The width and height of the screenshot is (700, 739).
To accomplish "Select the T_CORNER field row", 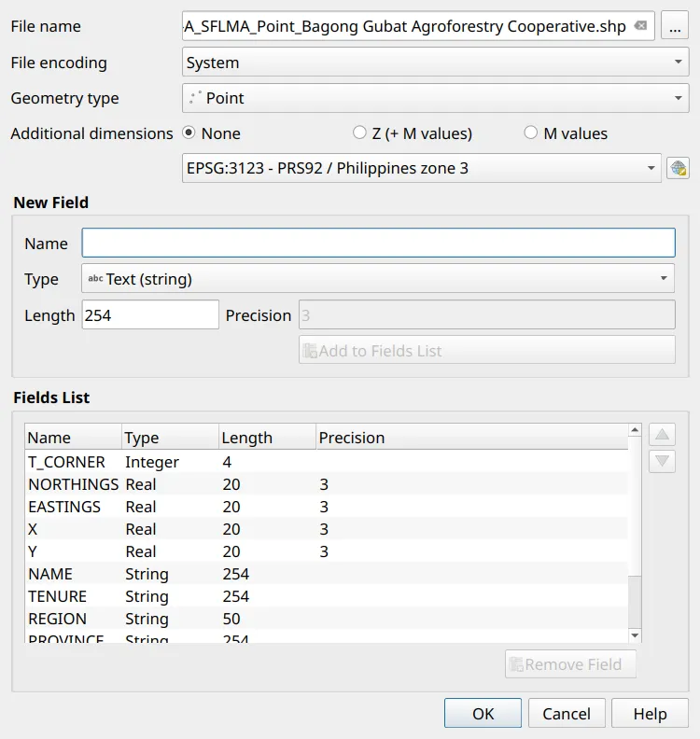I will pyautogui.click(x=327, y=462).
